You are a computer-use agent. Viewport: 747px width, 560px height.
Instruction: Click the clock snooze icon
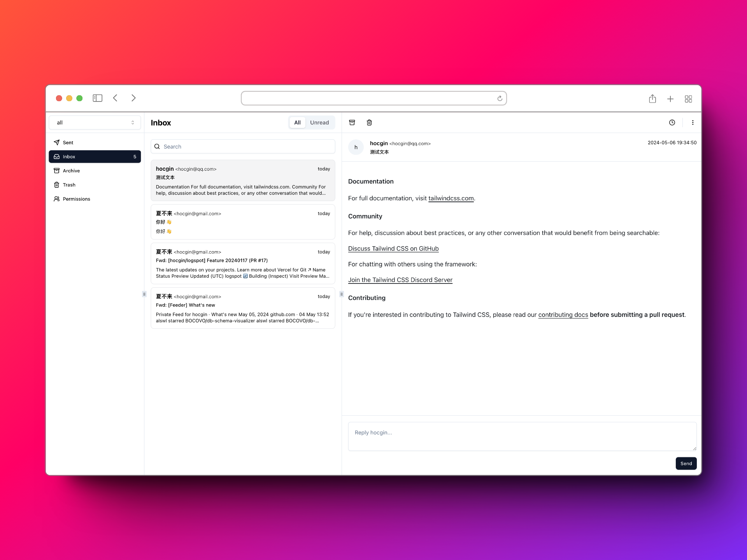click(672, 122)
